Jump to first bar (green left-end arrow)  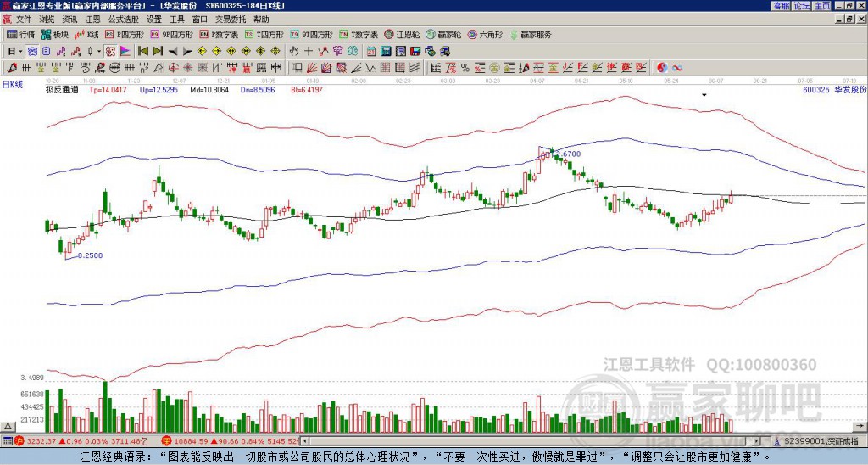coord(142,52)
